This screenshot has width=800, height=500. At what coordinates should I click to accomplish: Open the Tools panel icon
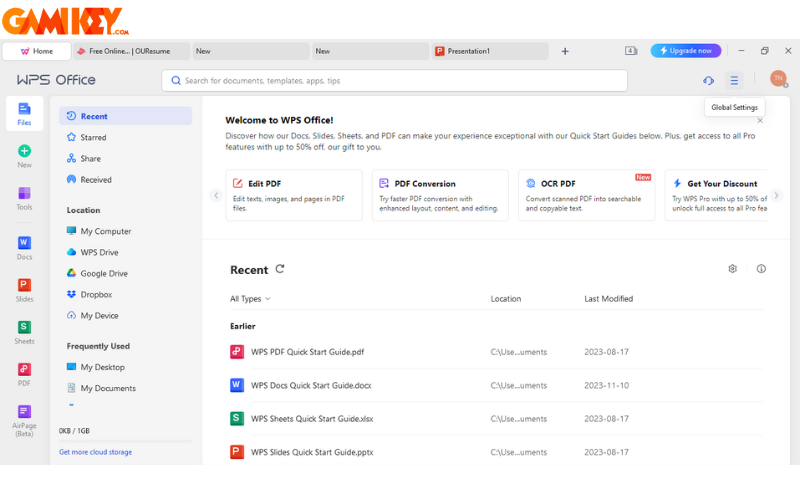(x=24, y=193)
